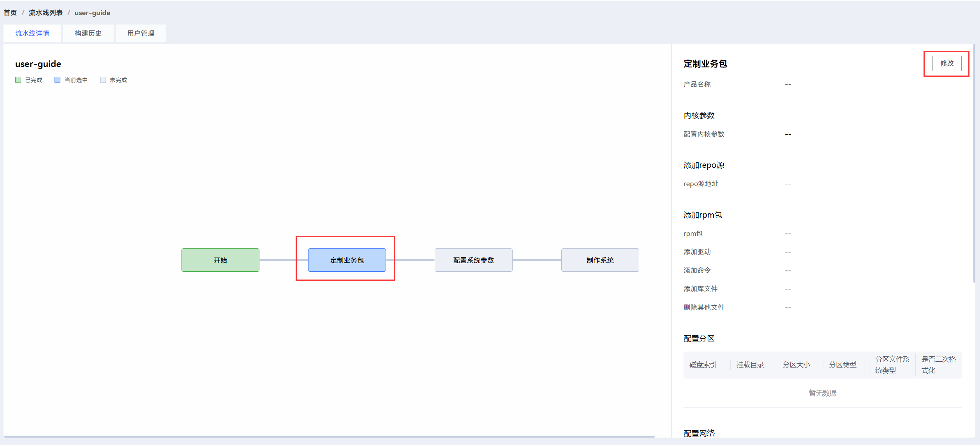This screenshot has height=445, width=980.
Task: Click the gray 未完成 legend swatch
Action: click(x=103, y=80)
